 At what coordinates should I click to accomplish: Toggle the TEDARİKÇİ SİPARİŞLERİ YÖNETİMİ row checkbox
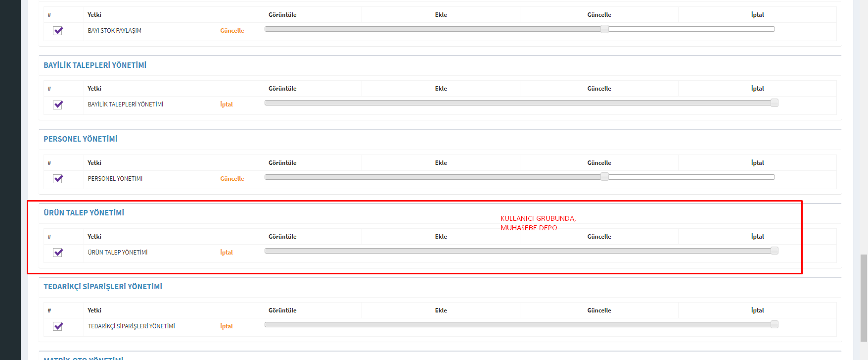[x=58, y=326]
